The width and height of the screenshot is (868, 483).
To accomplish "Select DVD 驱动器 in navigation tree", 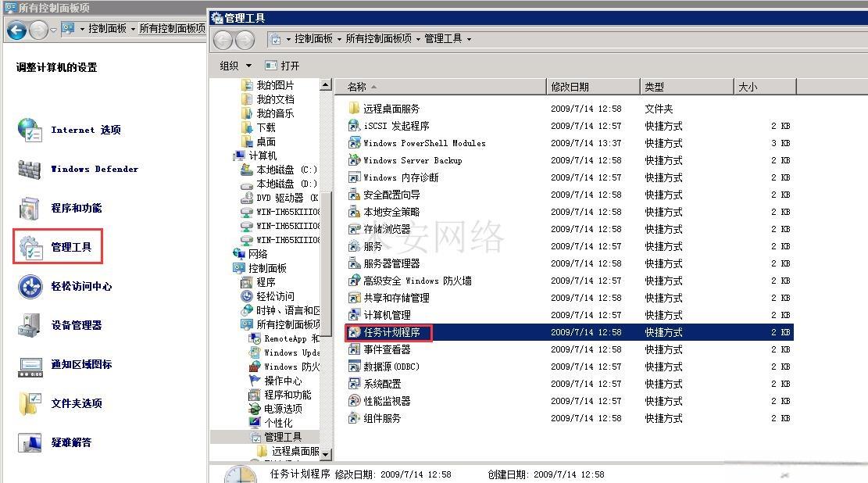I will click(x=288, y=198).
